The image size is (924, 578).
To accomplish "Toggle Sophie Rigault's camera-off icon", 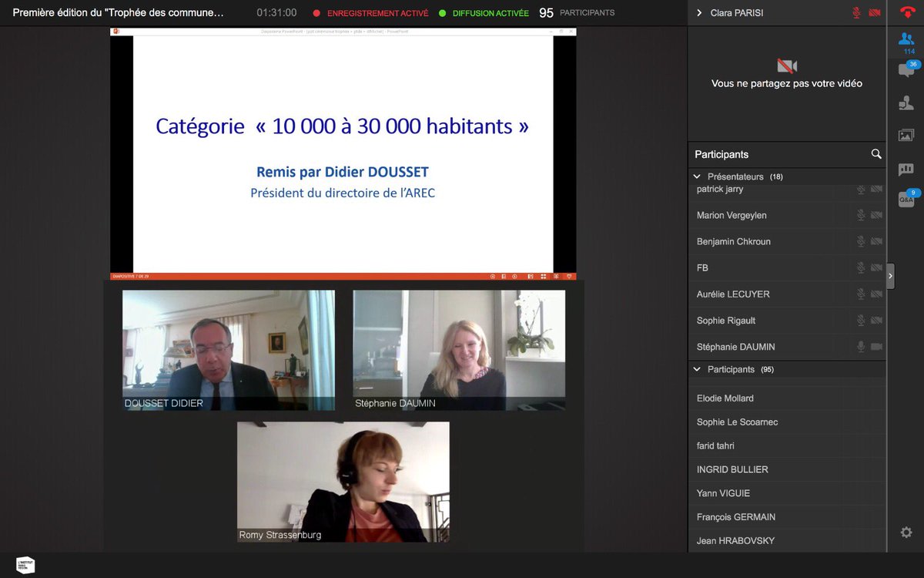I will click(876, 320).
